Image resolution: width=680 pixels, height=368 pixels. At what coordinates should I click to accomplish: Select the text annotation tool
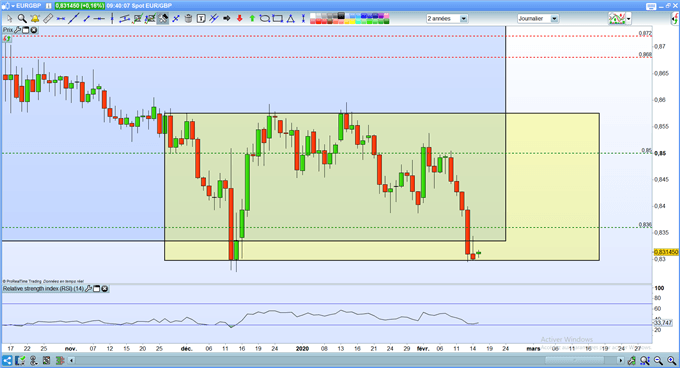(x=201, y=19)
